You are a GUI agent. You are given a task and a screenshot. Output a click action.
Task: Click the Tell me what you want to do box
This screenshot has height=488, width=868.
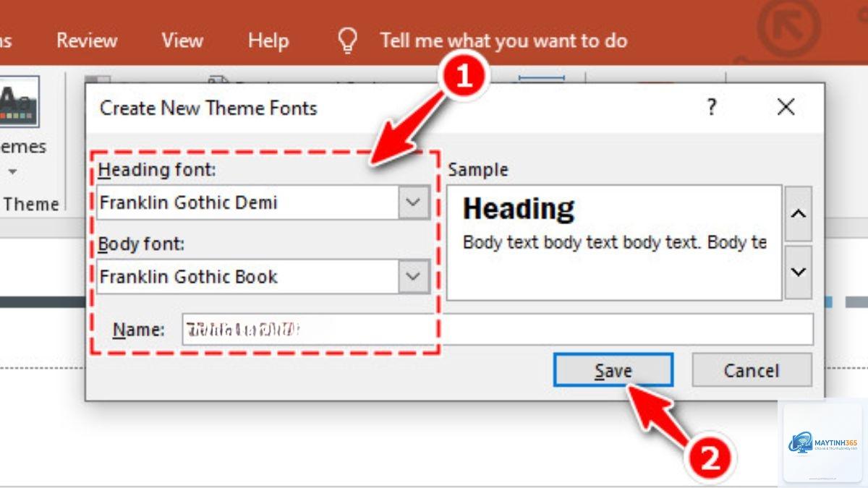(503, 40)
